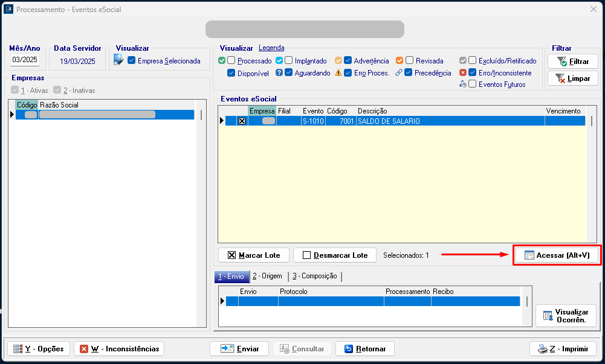This screenshot has width=605, height=364.
Task: Open W - Inconsistências list
Action: (x=119, y=349)
